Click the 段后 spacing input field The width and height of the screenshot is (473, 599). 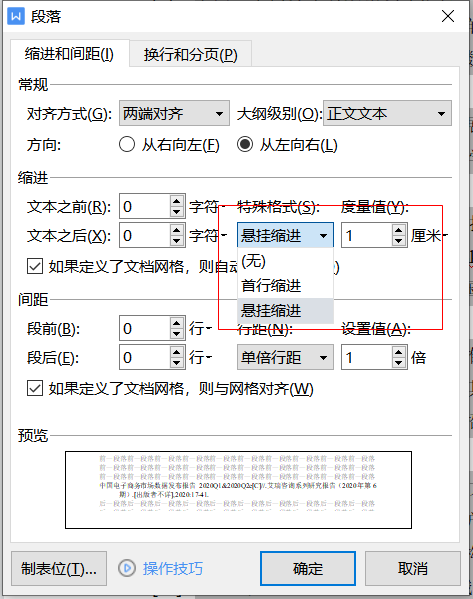coord(145,357)
